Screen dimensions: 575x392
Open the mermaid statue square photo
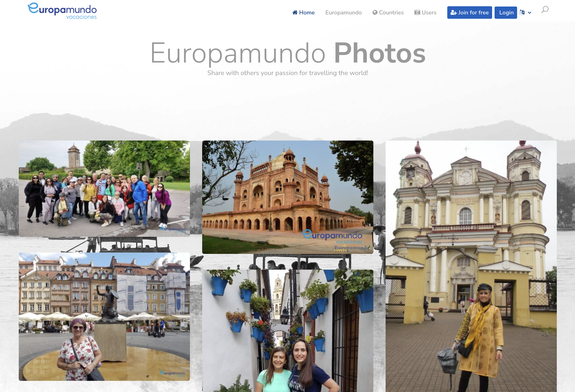click(x=104, y=316)
